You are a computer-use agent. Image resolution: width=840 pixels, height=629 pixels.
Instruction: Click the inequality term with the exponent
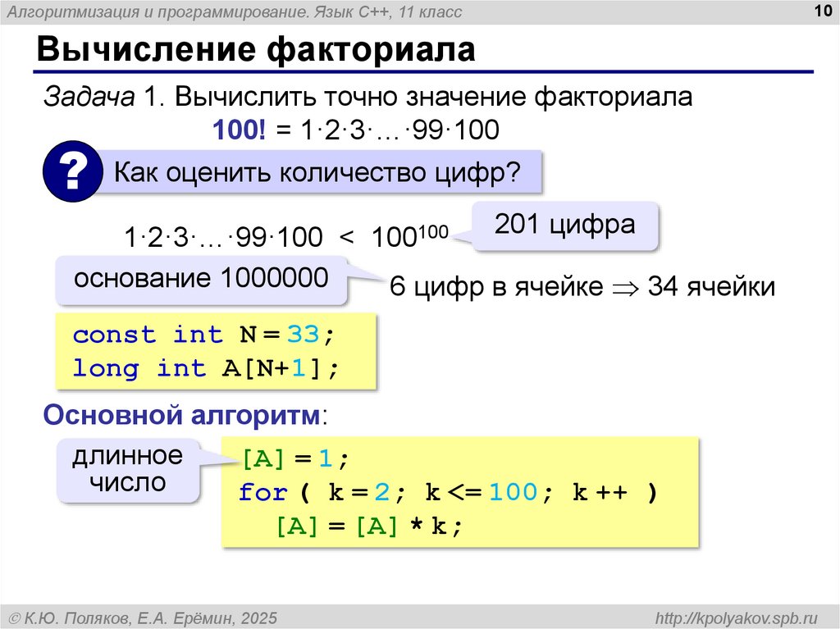[410, 235]
